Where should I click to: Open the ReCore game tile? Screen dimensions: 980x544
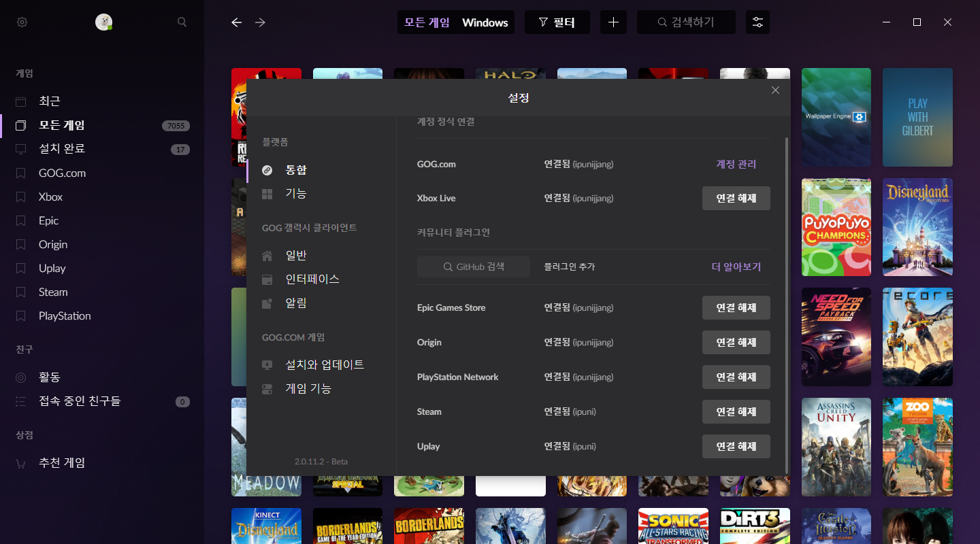(917, 337)
